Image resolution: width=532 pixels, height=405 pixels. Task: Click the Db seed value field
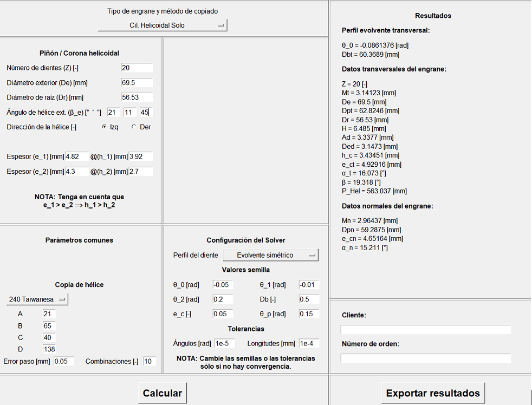[309, 299]
